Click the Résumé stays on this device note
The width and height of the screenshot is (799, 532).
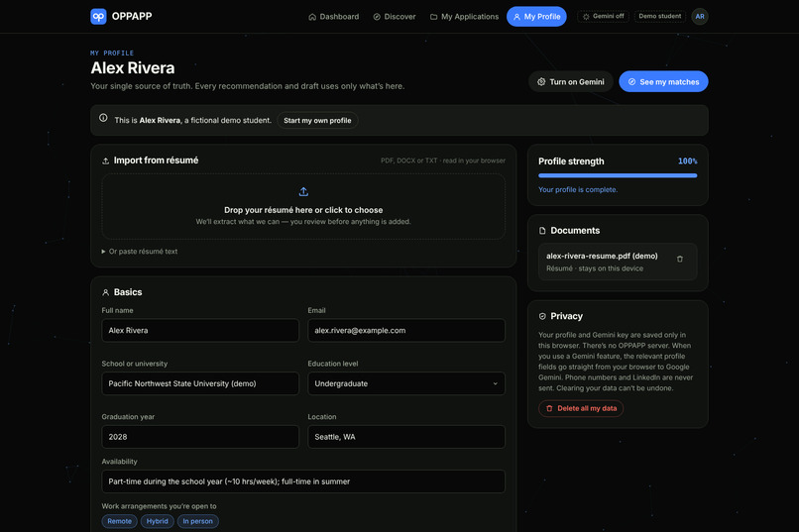coord(595,268)
